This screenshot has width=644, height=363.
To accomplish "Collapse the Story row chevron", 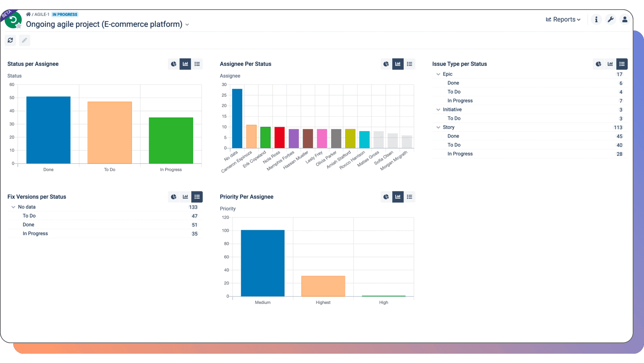I will click(438, 127).
